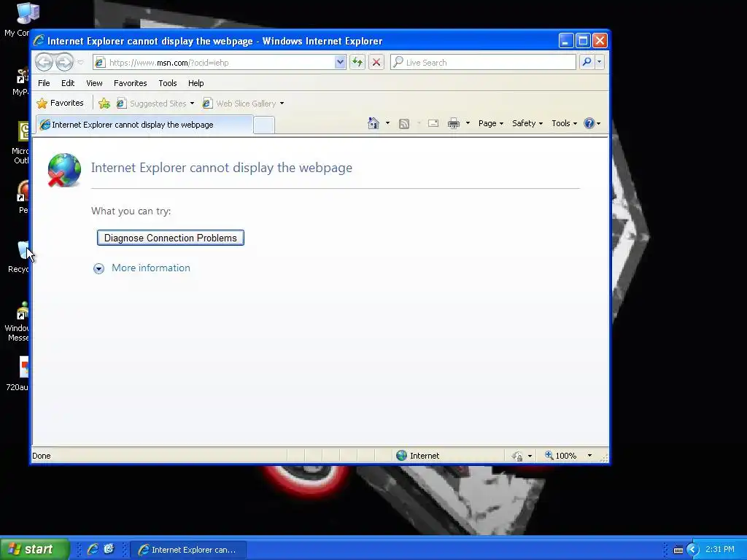Open Favorites center star button
Viewport: 747px width, 560px height.
(60, 103)
